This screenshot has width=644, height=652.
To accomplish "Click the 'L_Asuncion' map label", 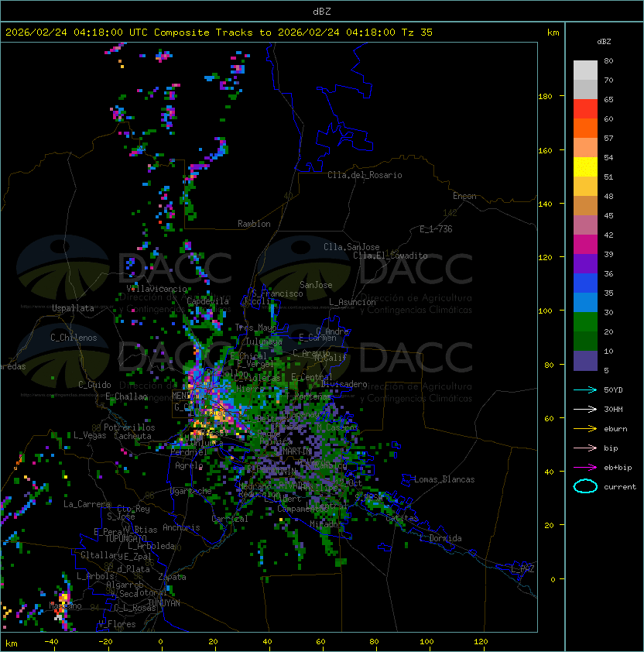I will tap(352, 302).
